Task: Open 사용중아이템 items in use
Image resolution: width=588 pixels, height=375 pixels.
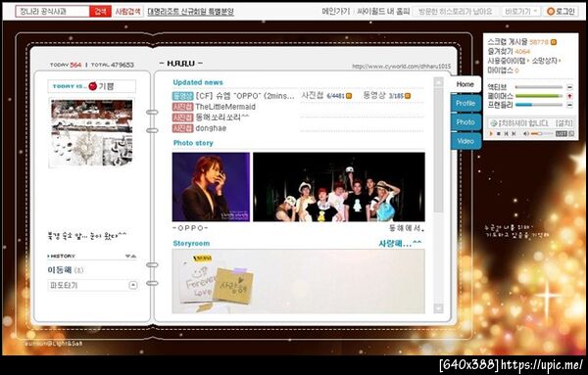Action: point(507,61)
